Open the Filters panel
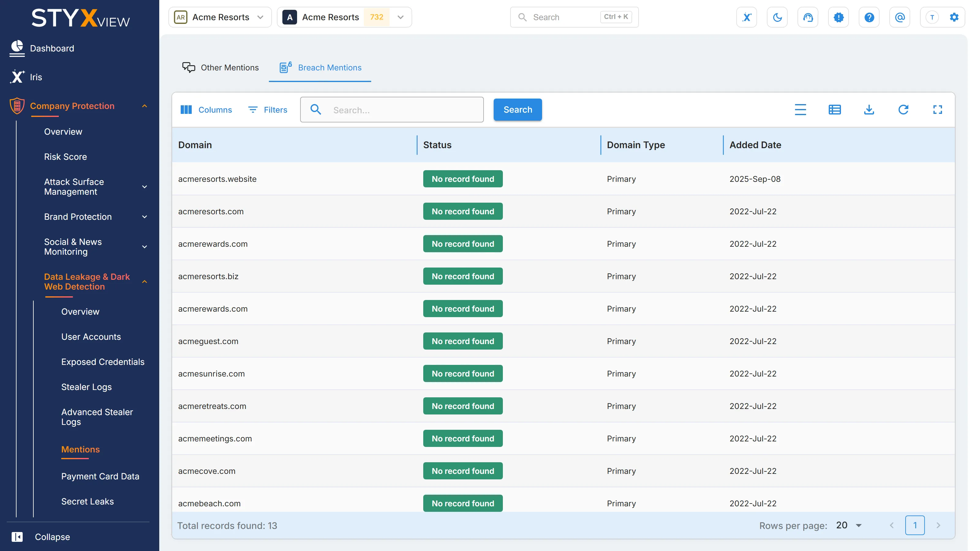The width and height of the screenshot is (980, 551). click(x=267, y=110)
